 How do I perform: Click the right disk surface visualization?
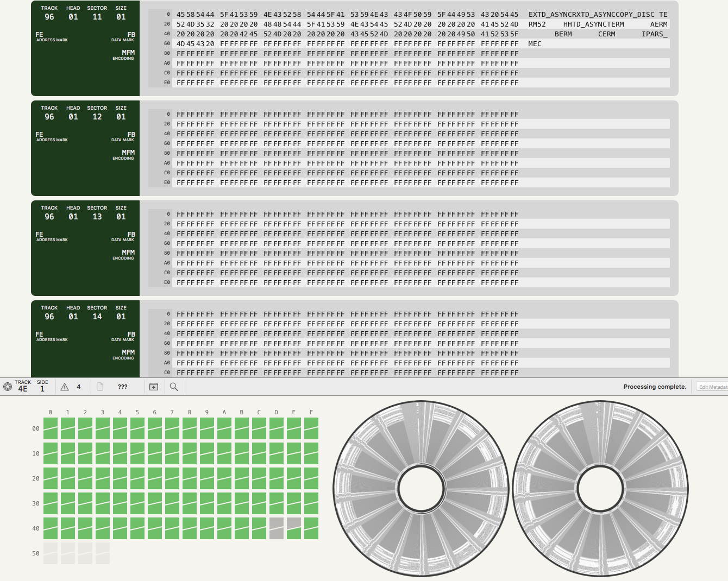coord(600,489)
